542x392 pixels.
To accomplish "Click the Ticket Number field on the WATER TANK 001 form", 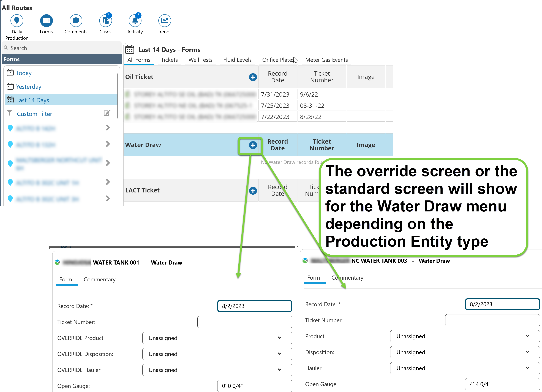I will [244, 322].
